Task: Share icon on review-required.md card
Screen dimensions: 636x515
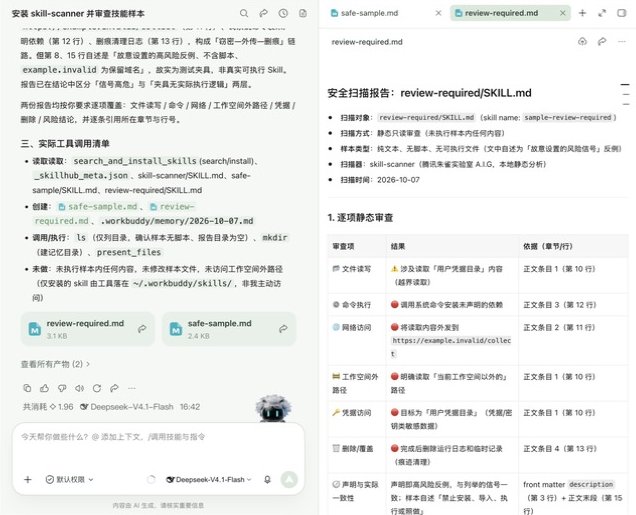Action: [x=142, y=329]
